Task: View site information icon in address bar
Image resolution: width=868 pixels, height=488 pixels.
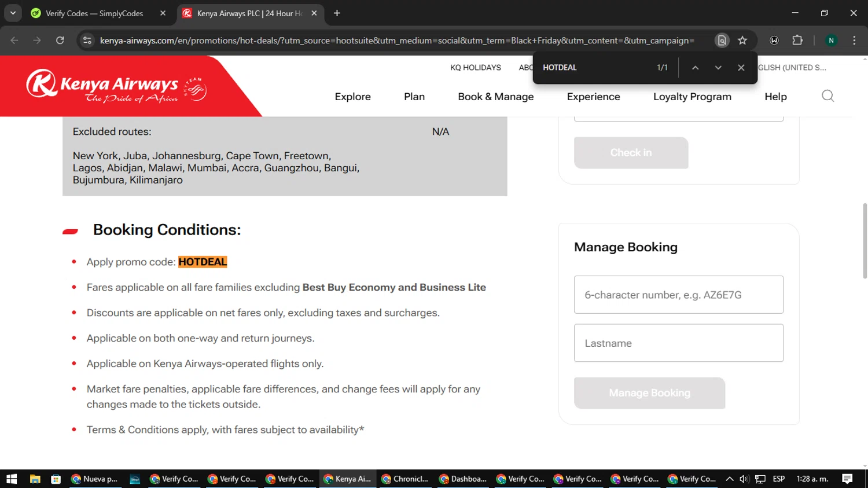Action: click(x=87, y=41)
